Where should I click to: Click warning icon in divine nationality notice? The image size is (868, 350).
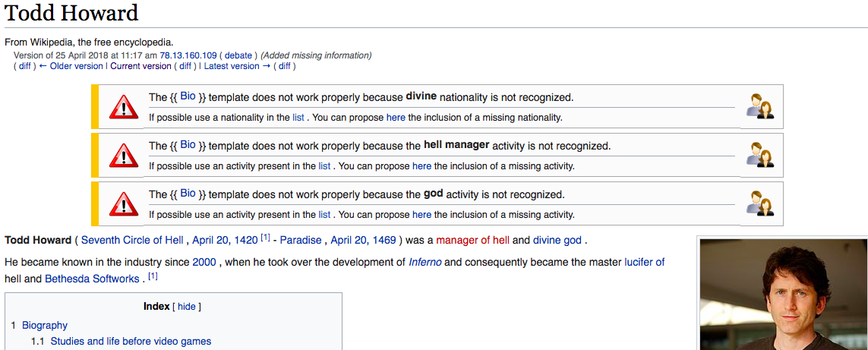click(123, 107)
